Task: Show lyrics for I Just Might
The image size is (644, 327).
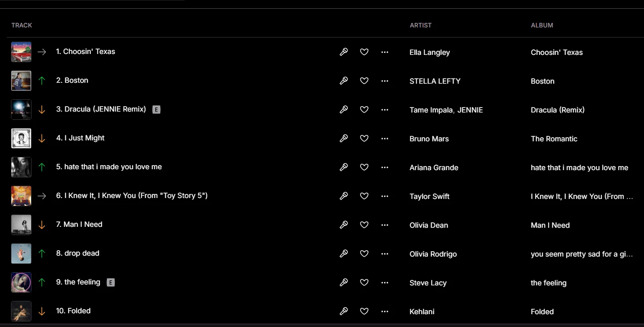Action: (x=344, y=139)
